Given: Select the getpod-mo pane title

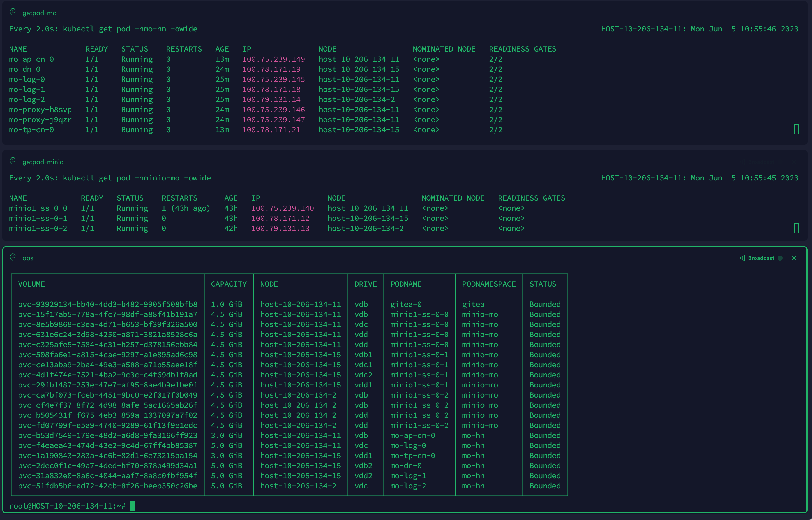Looking at the screenshot, I should coord(39,13).
